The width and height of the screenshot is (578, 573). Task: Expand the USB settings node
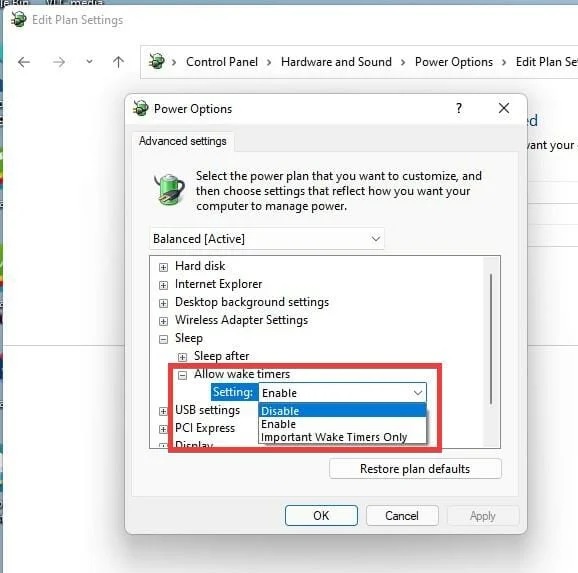pos(163,411)
